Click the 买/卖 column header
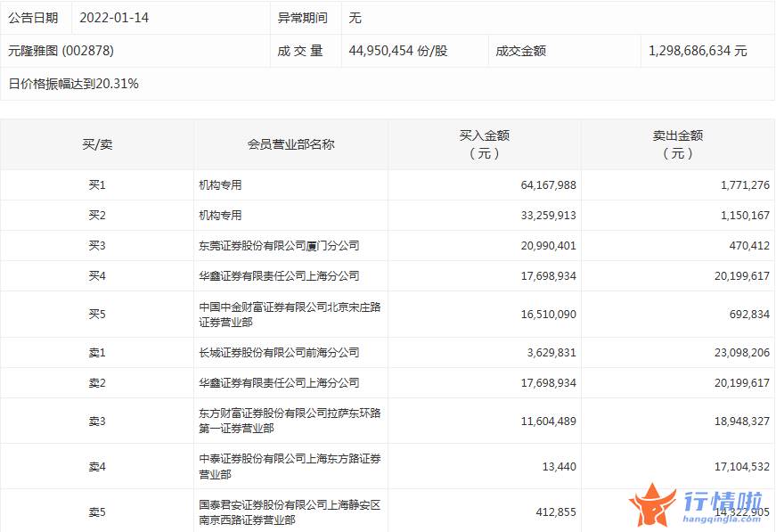Viewport: 776px width, 532px height. pos(97,144)
